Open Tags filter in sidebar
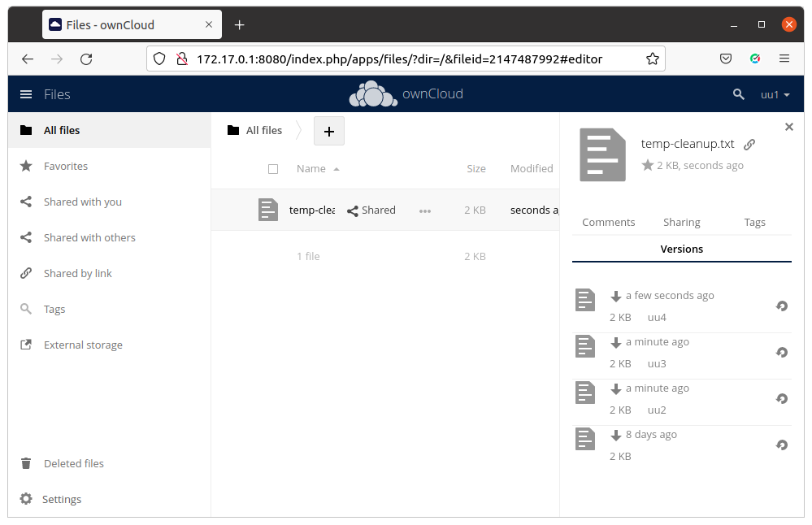 (109, 309)
